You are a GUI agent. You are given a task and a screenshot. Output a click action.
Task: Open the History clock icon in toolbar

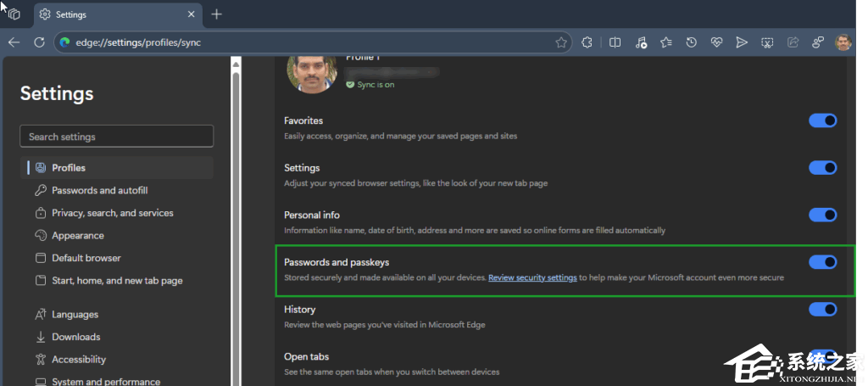click(692, 42)
